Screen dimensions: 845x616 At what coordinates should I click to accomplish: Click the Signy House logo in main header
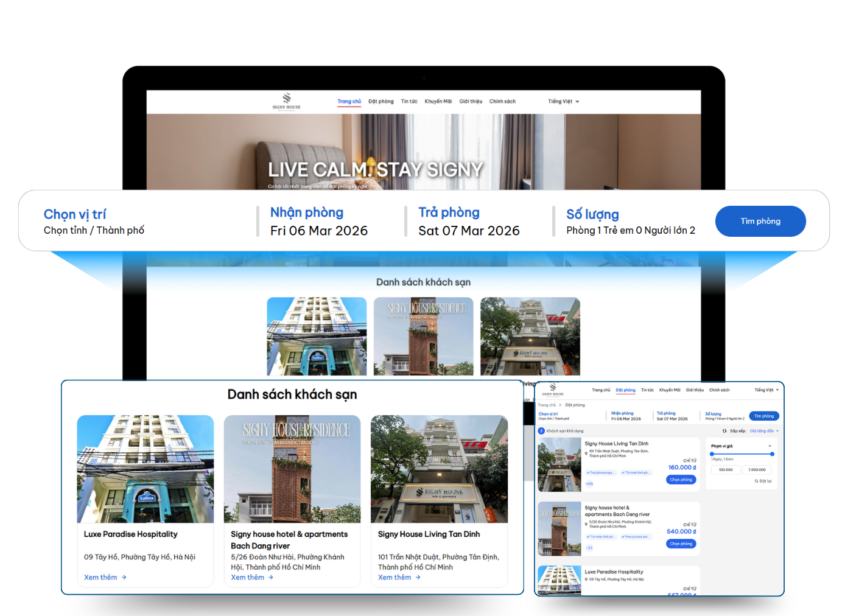coord(286,101)
